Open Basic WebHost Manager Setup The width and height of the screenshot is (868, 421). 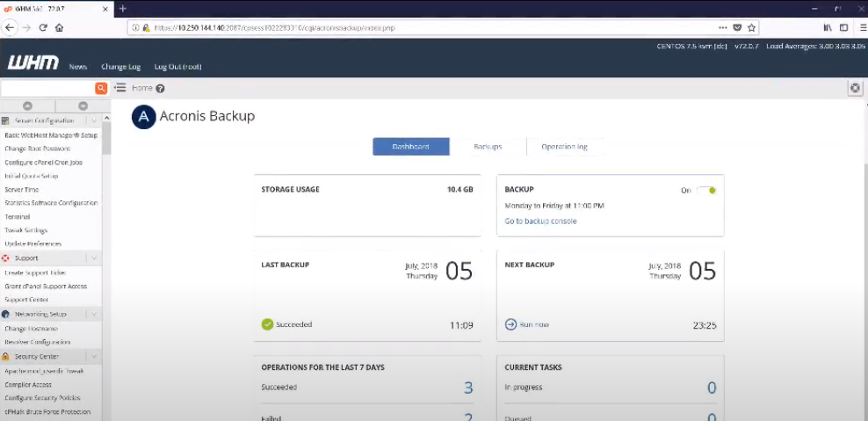[x=51, y=135]
